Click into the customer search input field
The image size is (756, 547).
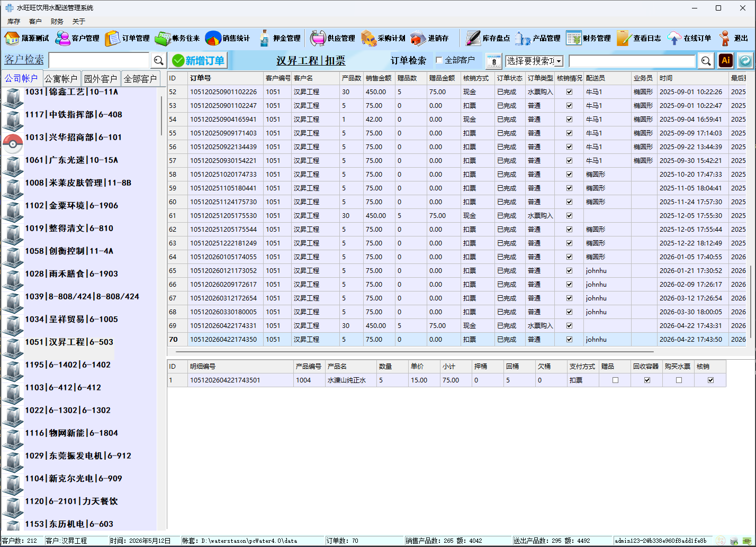point(100,60)
